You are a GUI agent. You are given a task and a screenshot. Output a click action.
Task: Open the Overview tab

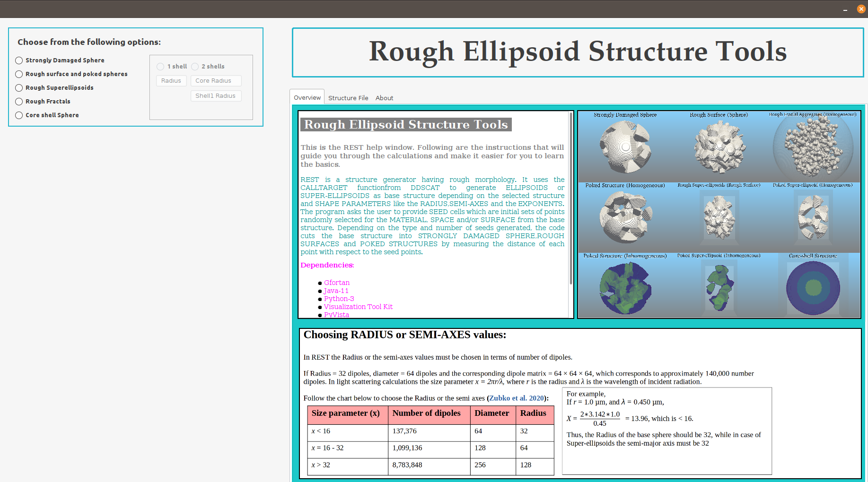[307, 97]
